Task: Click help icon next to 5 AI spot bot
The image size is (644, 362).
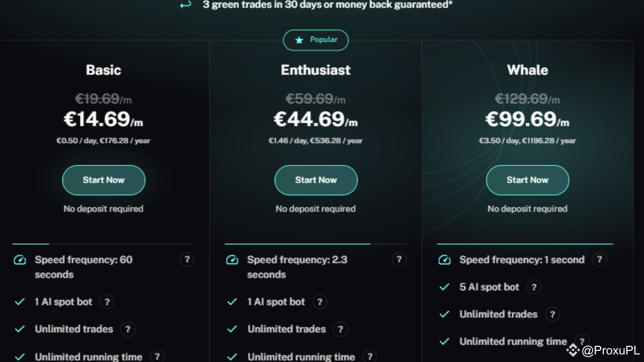Action: [x=534, y=287]
